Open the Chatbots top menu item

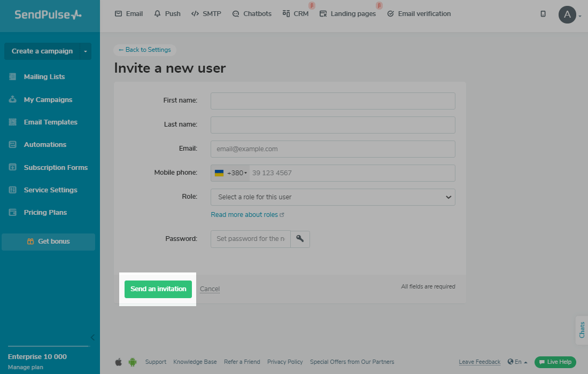252,14
